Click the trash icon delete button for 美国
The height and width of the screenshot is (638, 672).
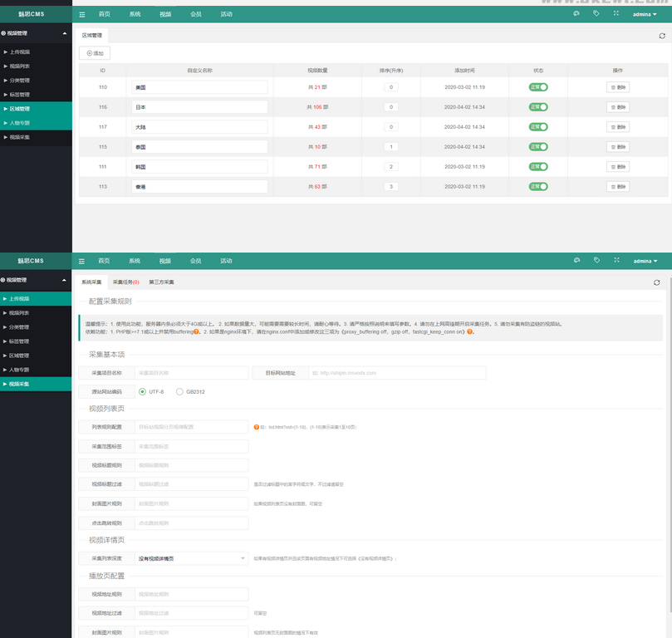(618, 86)
